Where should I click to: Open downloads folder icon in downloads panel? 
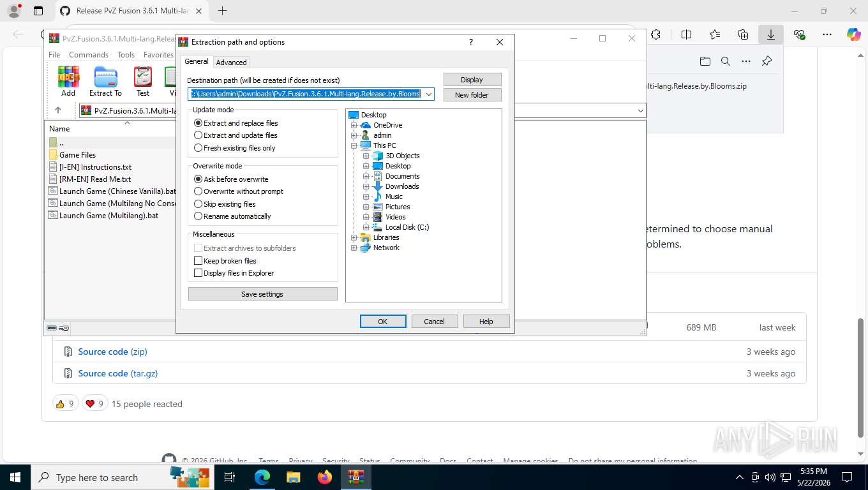click(705, 61)
